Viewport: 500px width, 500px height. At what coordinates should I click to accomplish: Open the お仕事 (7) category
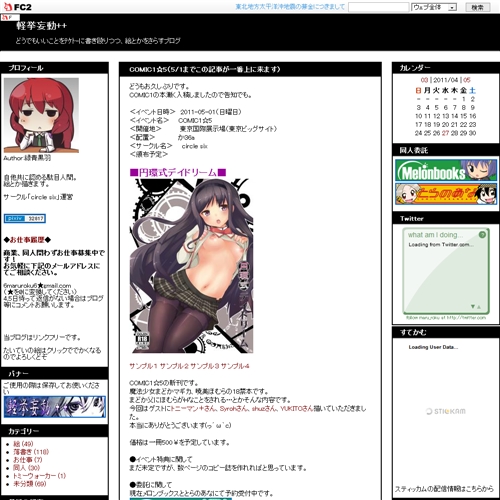click(28, 460)
